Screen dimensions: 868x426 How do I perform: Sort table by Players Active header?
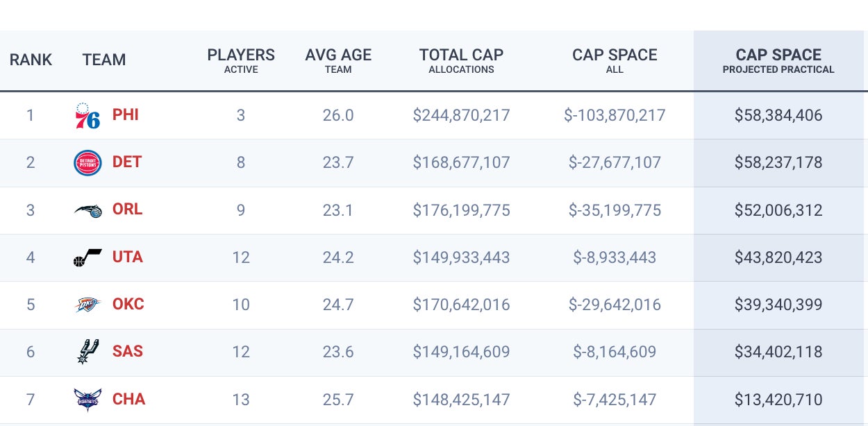click(241, 60)
